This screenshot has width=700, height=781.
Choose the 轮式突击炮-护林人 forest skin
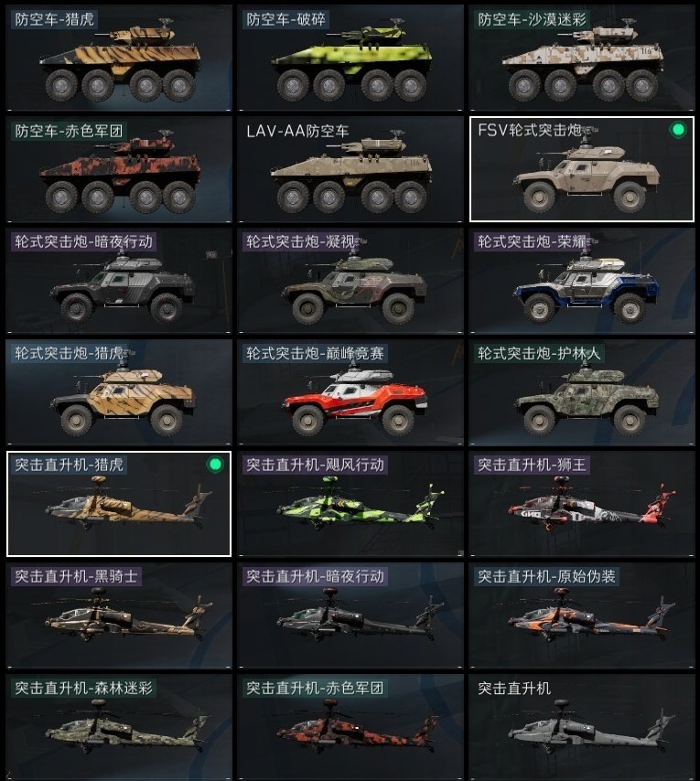(x=582, y=392)
